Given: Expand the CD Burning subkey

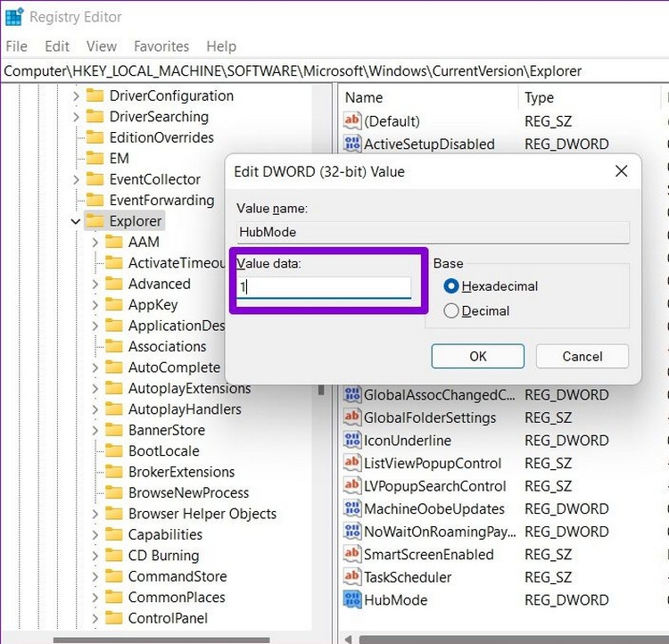Looking at the screenshot, I should tap(95, 556).
